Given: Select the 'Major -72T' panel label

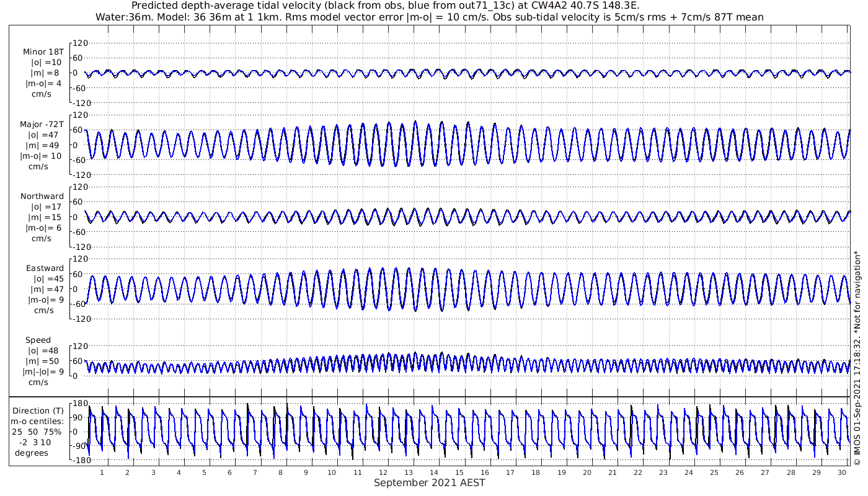Looking at the screenshot, I should pos(42,125).
